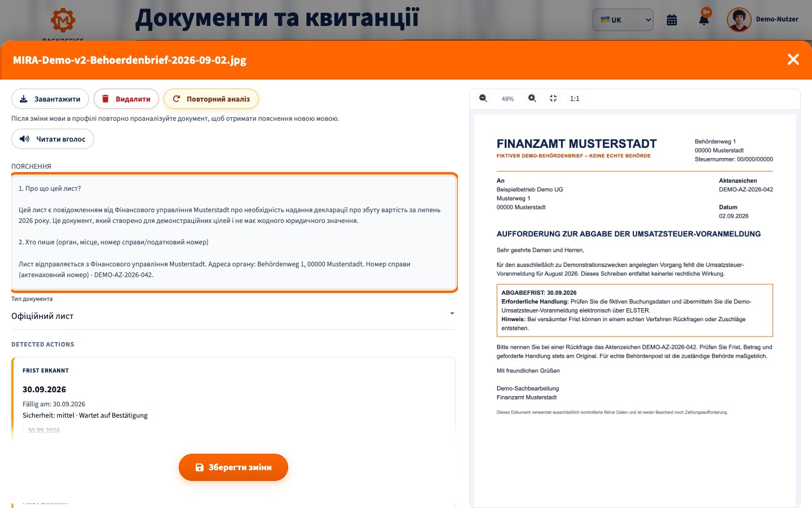Click the bold 30.09.2026 deadline date
Screen dimensions: 812x508
(44, 389)
